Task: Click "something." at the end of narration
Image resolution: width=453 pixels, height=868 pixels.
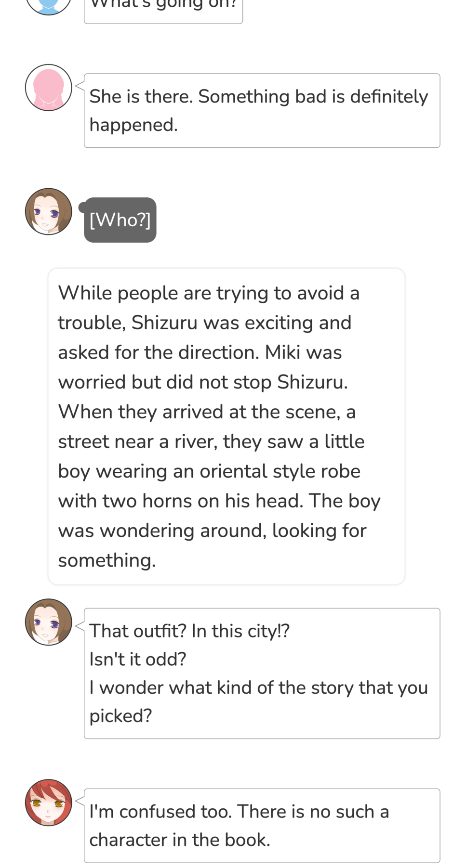Action: click(x=107, y=560)
